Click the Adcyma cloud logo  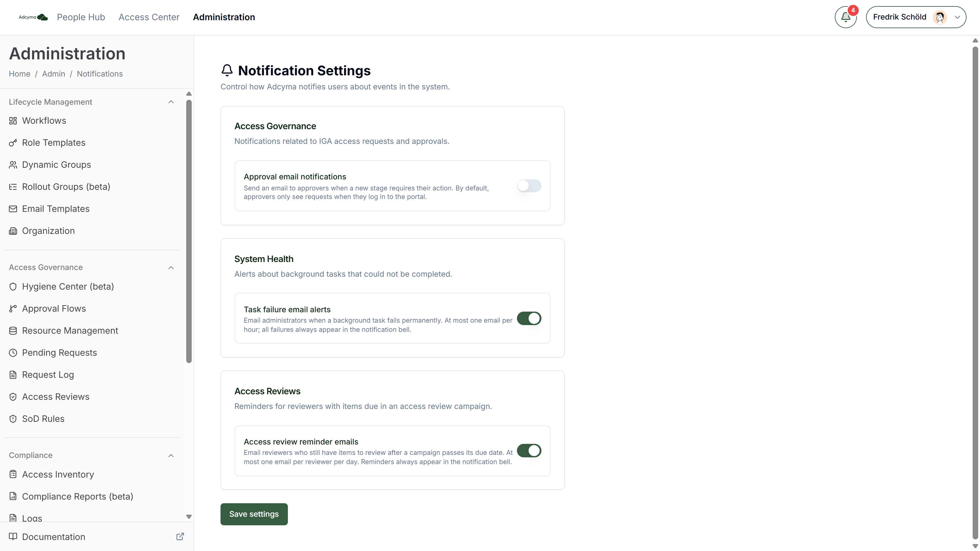click(x=33, y=17)
